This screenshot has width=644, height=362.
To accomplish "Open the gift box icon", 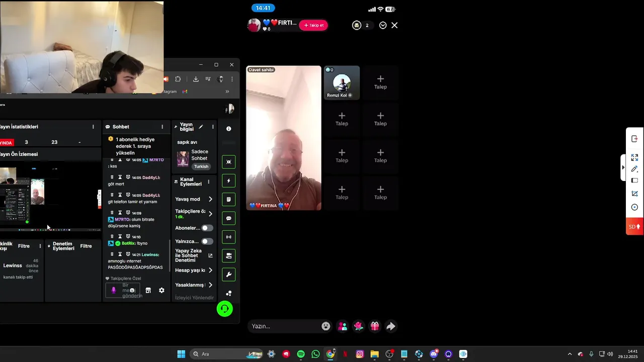I will (375, 326).
